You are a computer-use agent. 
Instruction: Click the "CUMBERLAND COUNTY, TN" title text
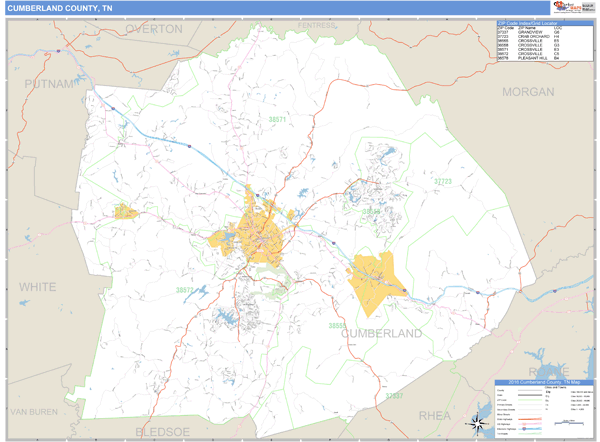point(60,8)
